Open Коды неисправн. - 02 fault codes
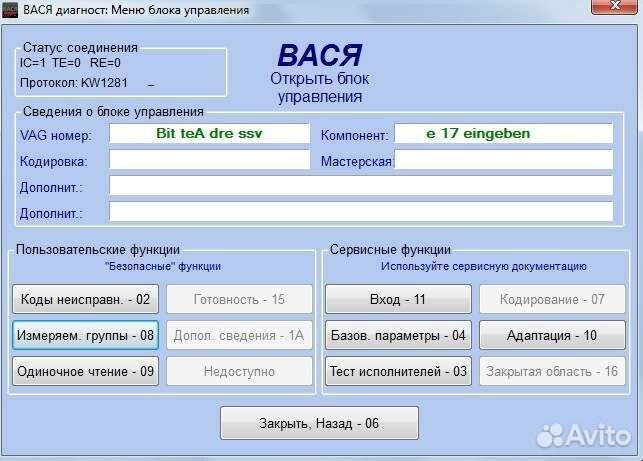643x461 pixels. pos(85,299)
